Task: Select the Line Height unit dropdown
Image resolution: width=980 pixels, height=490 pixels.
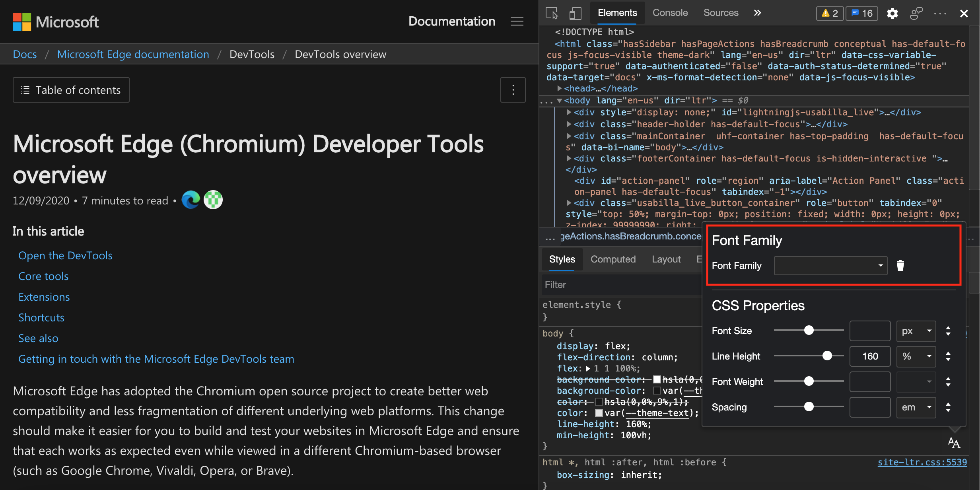Action: [x=914, y=356]
